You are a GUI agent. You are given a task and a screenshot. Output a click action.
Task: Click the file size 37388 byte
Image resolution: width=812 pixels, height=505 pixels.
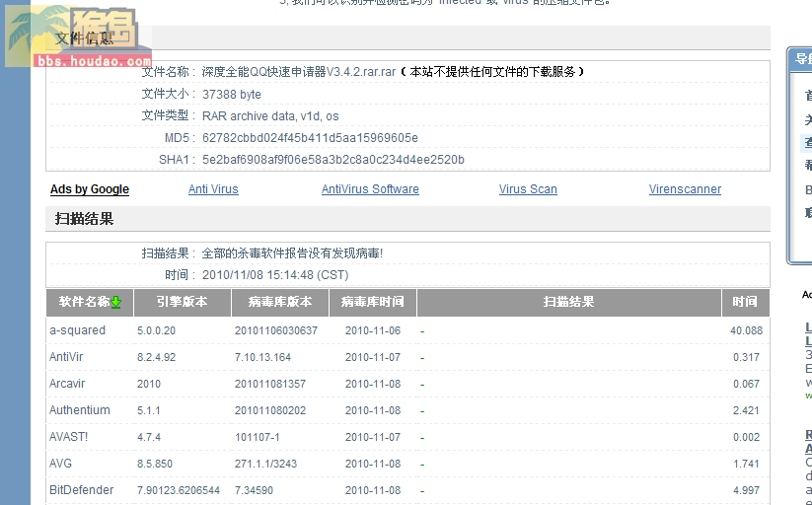[x=232, y=95]
